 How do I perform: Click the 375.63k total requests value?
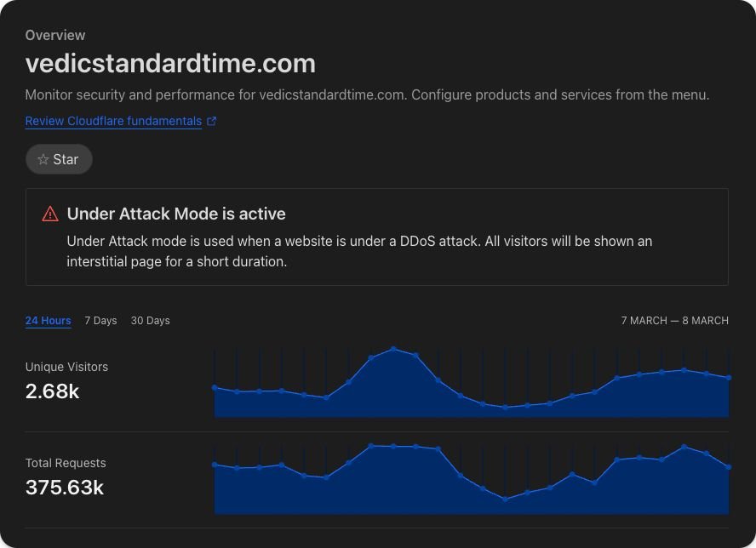coord(65,488)
